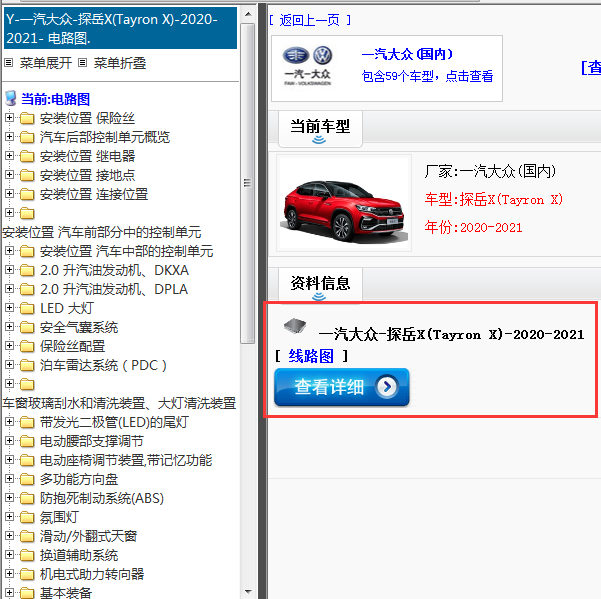
Task: Click 菜单折叠 to collapse all menus
Action: [120, 63]
